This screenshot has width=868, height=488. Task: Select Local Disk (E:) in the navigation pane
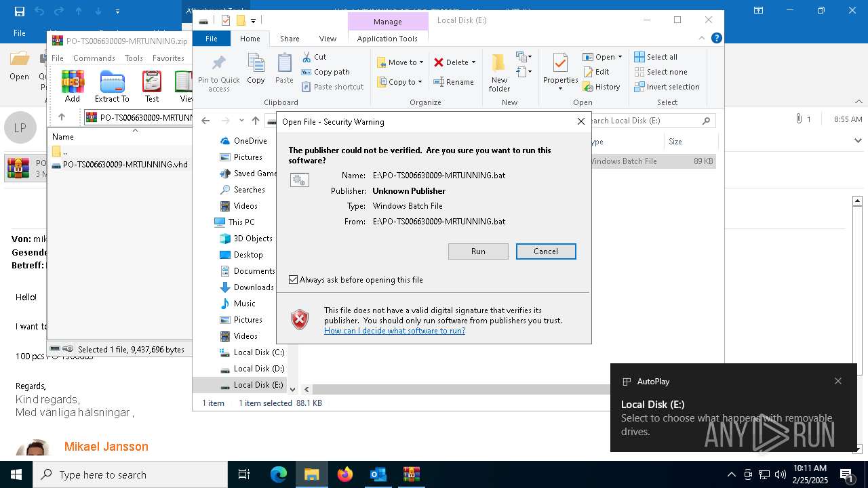[x=252, y=385]
